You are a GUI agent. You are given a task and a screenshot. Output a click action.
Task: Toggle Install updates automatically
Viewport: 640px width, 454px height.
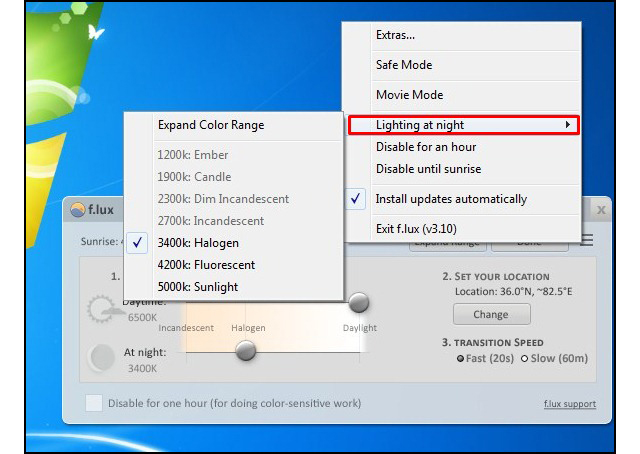click(x=463, y=199)
